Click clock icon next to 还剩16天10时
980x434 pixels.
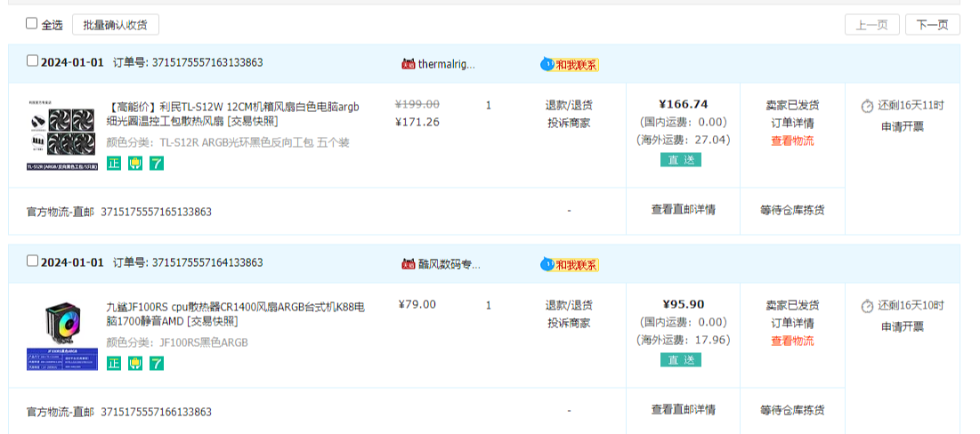[x=867, y=306]
